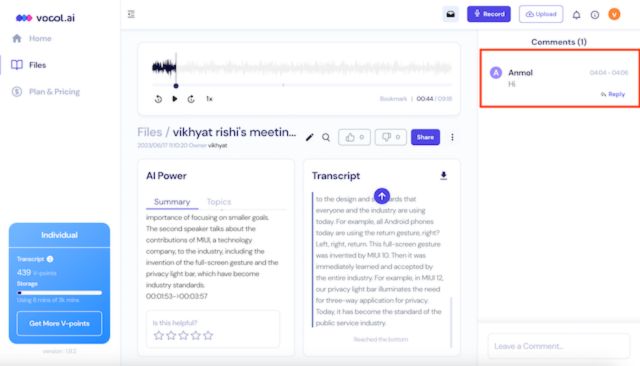Edit the file title pencil icon

click(309, 138)
